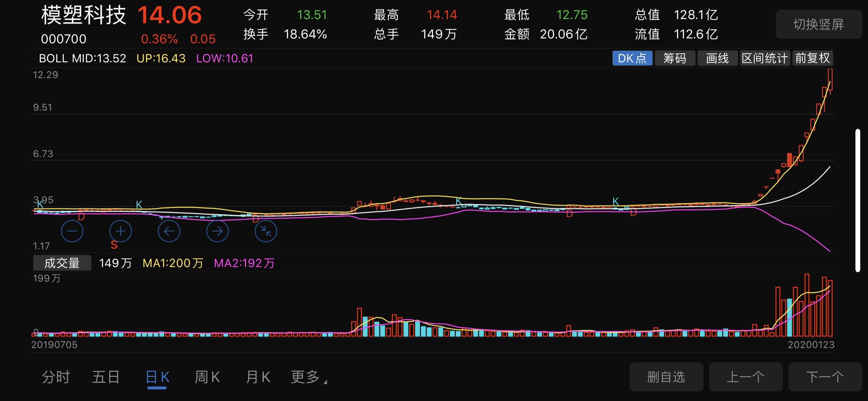868x401 pixels.
Task: Tap the MA1:200万 volume average label
Action: pyautogui.click(x=173, y=263)
